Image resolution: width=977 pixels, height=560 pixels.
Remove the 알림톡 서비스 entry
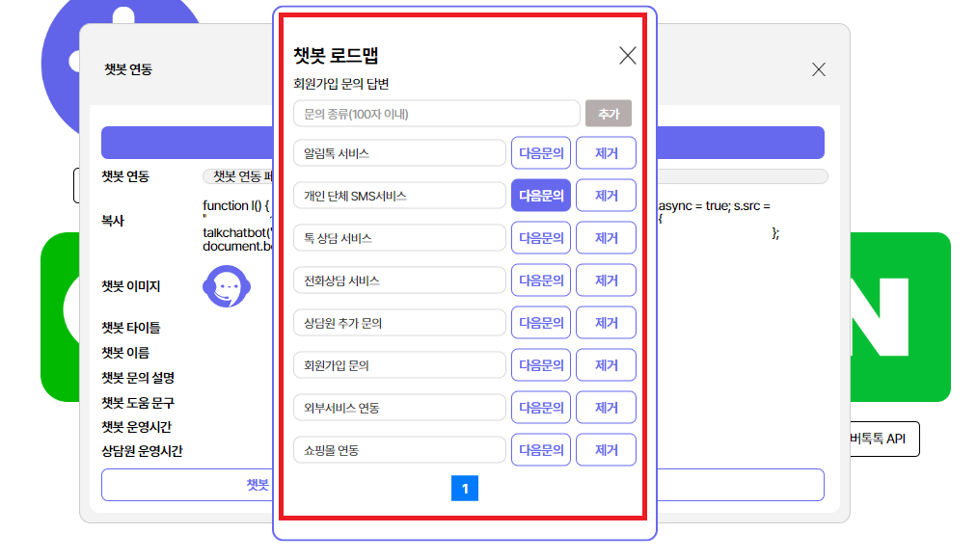pyautogui.click(x=607, y=153)
